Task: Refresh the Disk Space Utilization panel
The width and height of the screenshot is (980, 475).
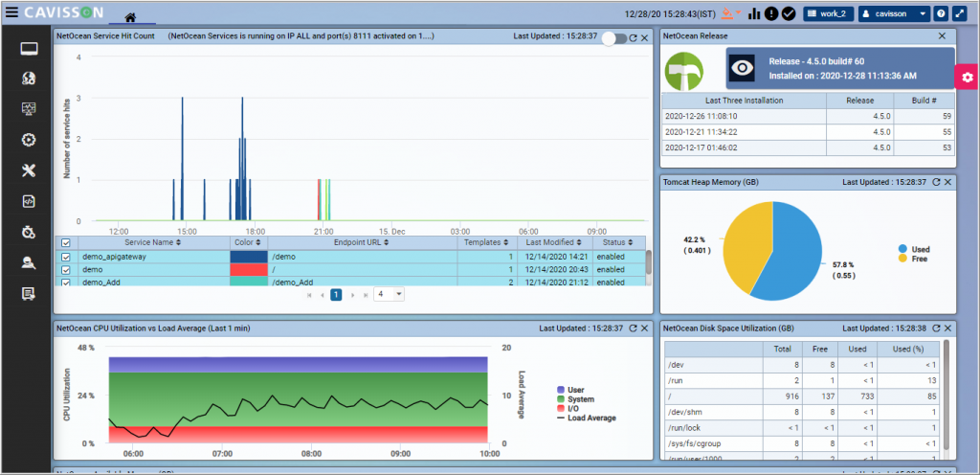Action: 936,328
